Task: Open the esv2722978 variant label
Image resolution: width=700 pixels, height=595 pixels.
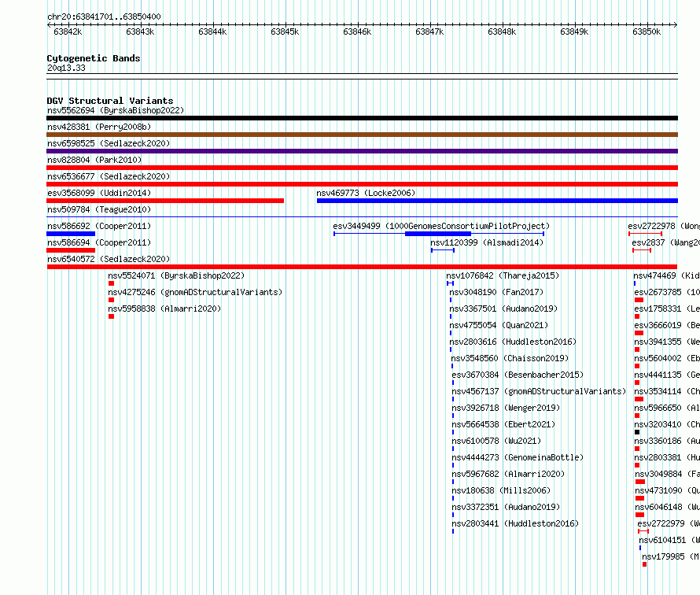Action: [664, 226]
